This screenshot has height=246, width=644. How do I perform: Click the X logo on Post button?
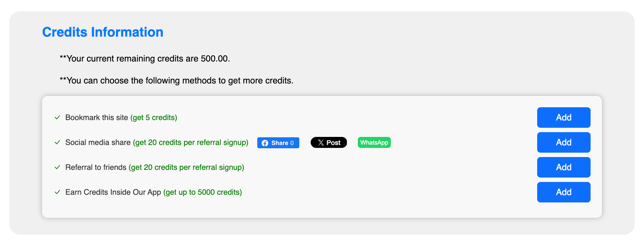[x=321, y=143]
